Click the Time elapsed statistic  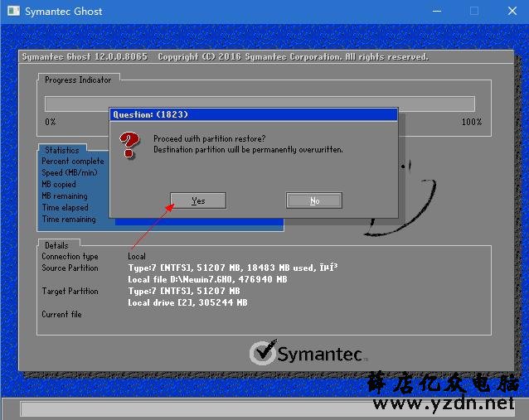click(66, 208)
